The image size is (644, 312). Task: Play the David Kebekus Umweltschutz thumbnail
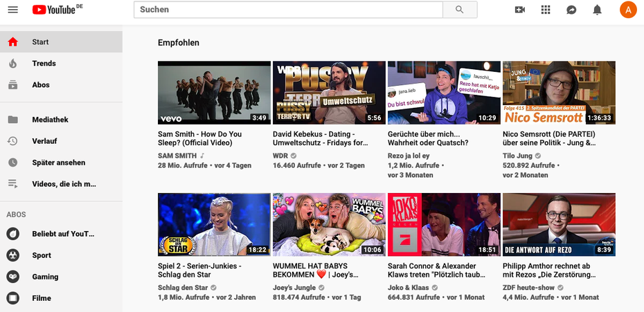(x=330, y=93)
